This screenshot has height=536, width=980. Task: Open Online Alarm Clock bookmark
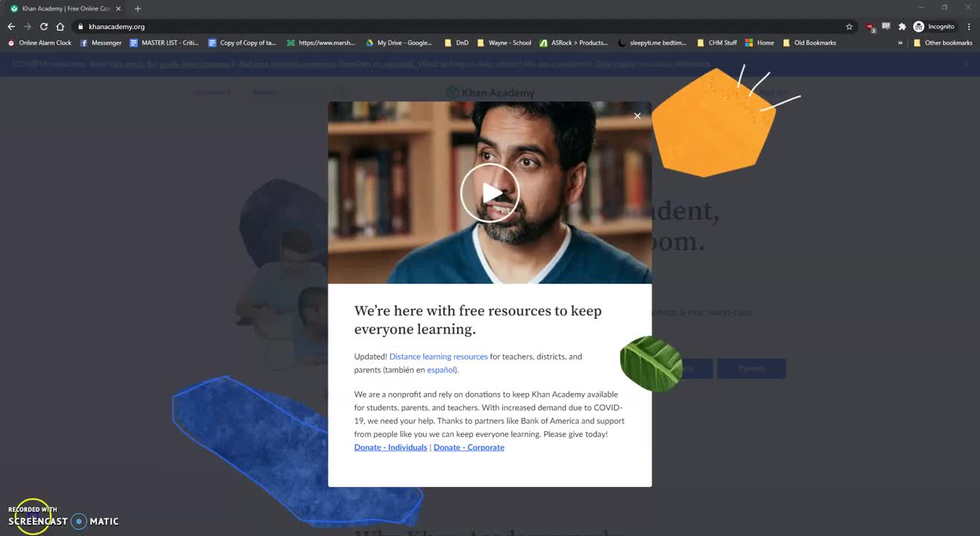[x=39, y=42]
